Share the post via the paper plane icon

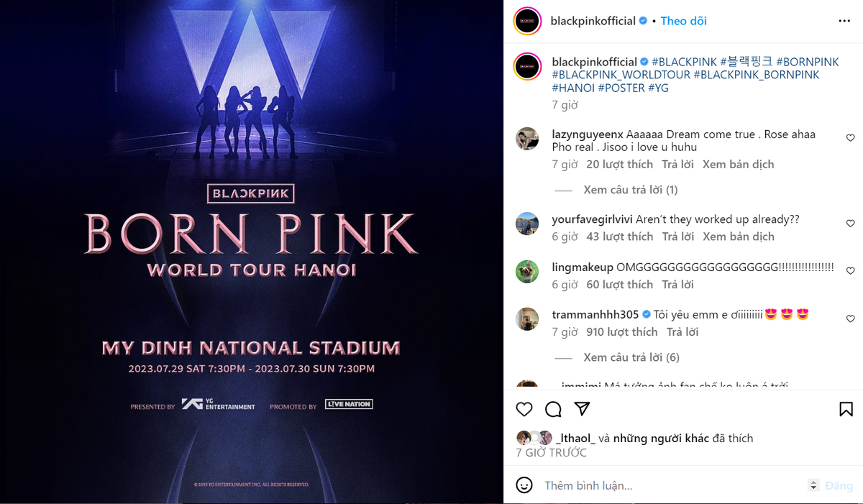[x=581, y=408]
